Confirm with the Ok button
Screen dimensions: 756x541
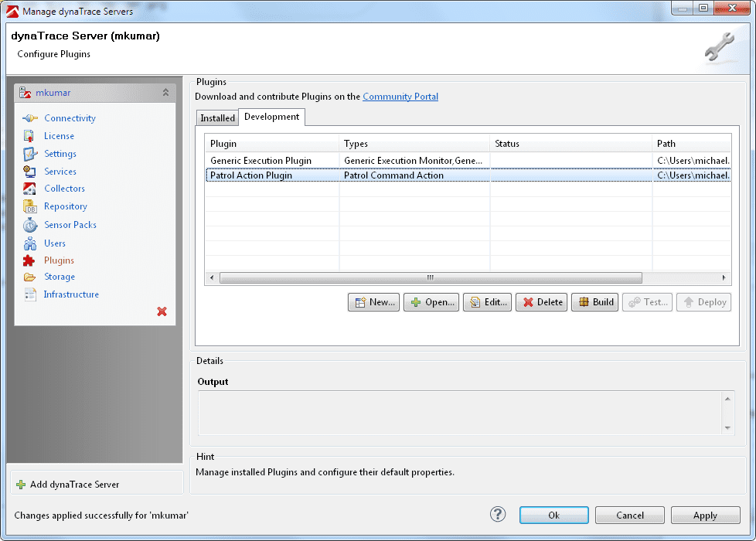click(554, 515)
